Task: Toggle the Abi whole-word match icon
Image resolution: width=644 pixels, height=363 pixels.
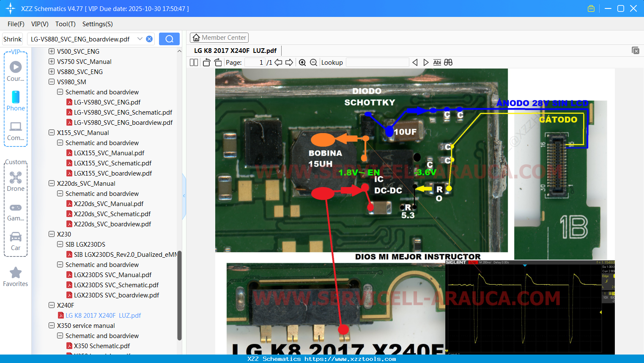Action: pyautogui.click(x=437, y=63)
